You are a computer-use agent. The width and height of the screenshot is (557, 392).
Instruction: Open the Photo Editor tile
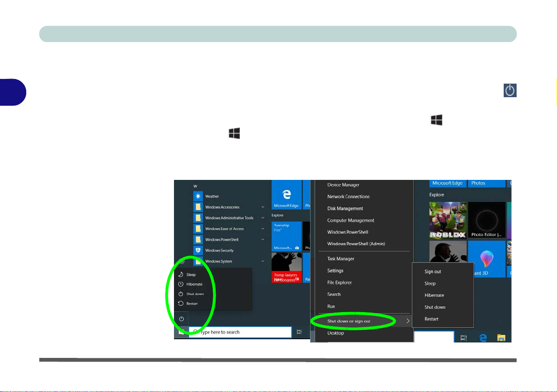coord(487,221)
